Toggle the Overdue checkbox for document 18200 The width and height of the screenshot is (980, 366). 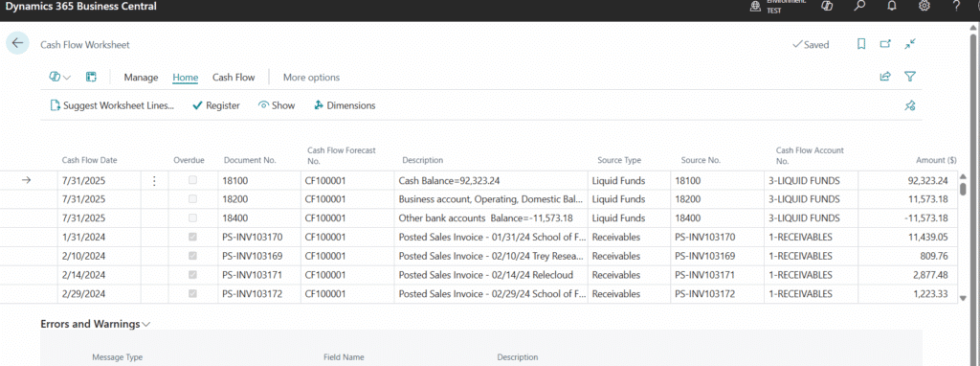[192, 199]
